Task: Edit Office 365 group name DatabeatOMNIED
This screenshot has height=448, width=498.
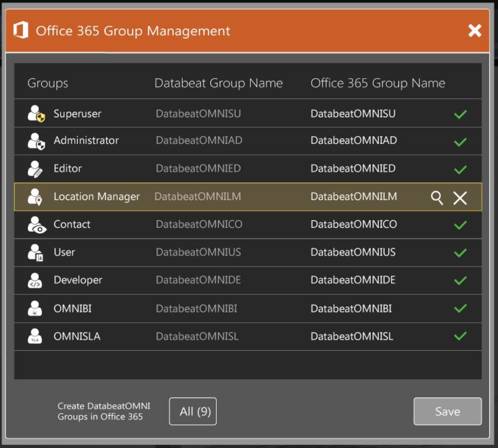Action: pyautogui.click(x=353, y=168)
